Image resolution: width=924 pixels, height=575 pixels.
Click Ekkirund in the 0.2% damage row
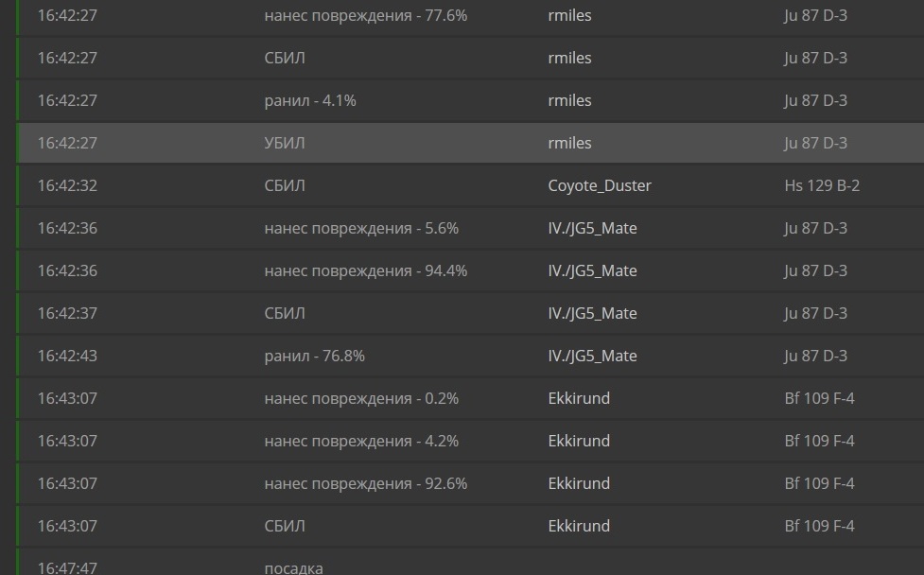(579, 398)
